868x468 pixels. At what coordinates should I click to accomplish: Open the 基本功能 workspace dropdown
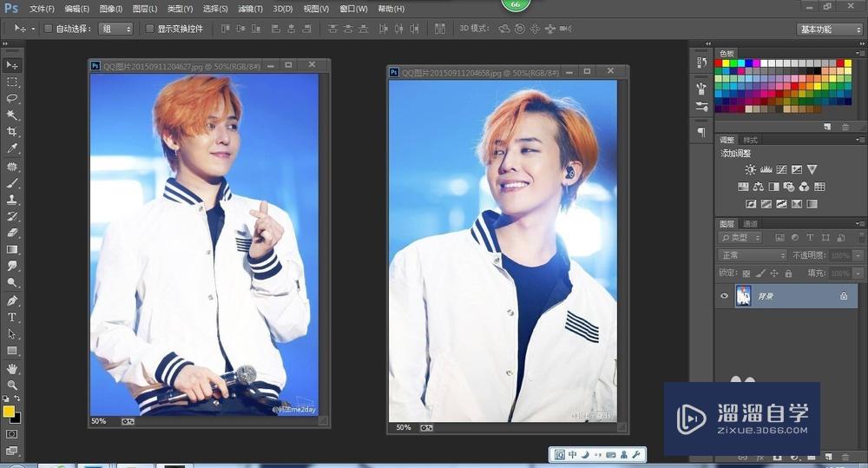tap(830, 30)
